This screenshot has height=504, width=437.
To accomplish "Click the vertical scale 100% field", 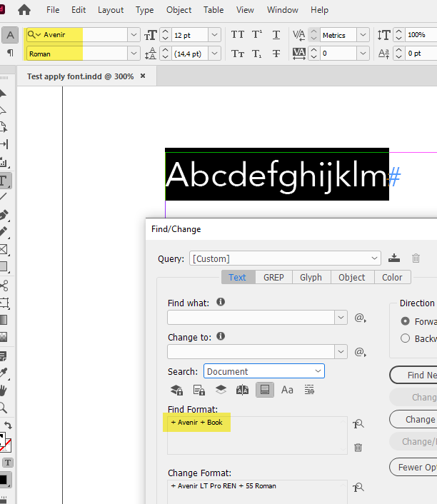I will tap(421, 35).
